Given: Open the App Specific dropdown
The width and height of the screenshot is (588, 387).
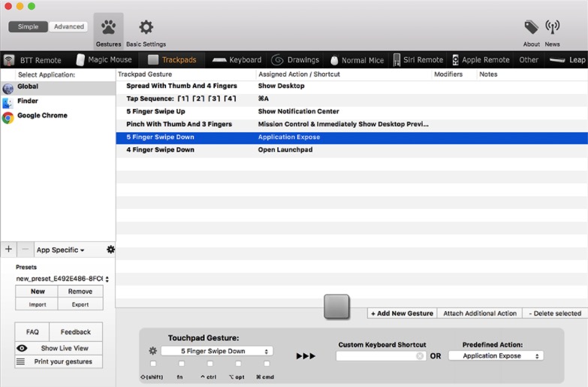Looking at the screenshot, I should coord(60,250).
